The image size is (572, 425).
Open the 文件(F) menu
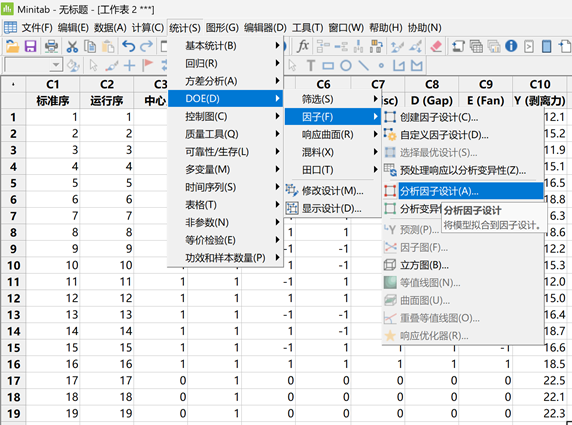[37, 28]
